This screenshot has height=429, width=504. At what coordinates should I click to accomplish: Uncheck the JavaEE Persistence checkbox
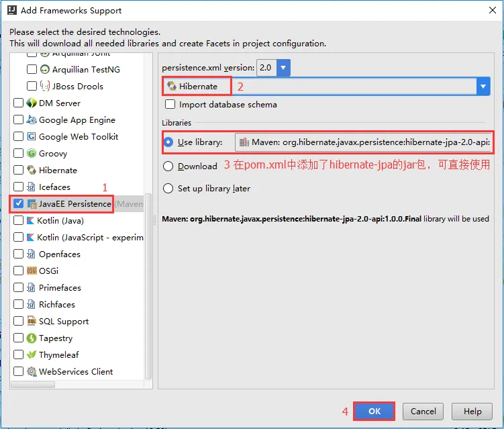[x=18, y=203]
